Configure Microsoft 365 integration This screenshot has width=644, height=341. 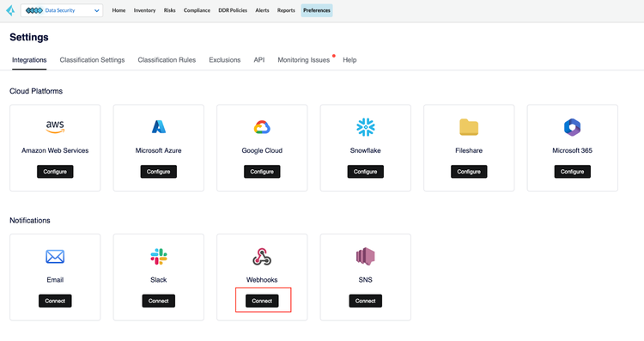[573, 172]
